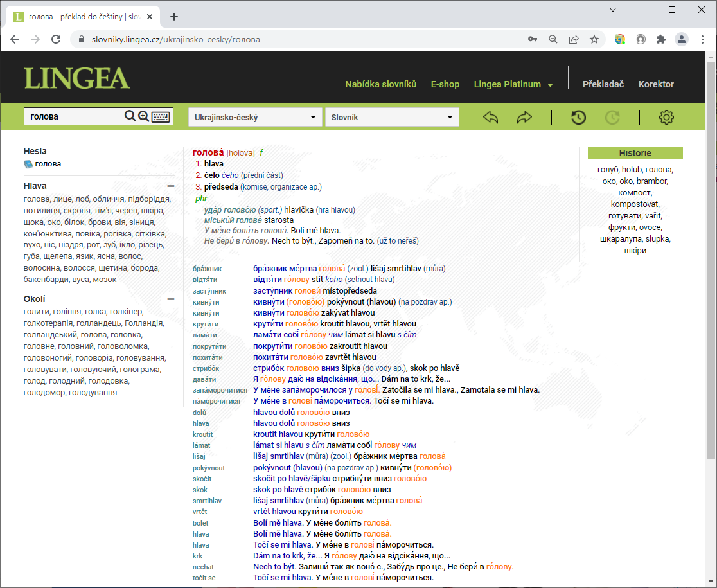
Task: Open history entry голуб
Action: 608,170
